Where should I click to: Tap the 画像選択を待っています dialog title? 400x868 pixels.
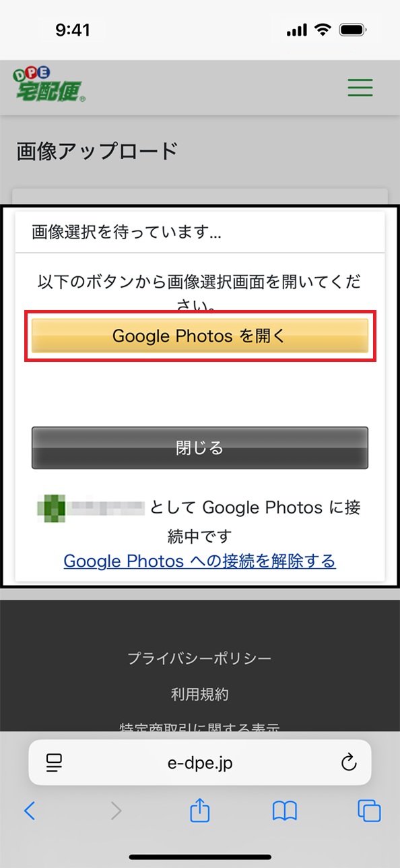[127, 232]
